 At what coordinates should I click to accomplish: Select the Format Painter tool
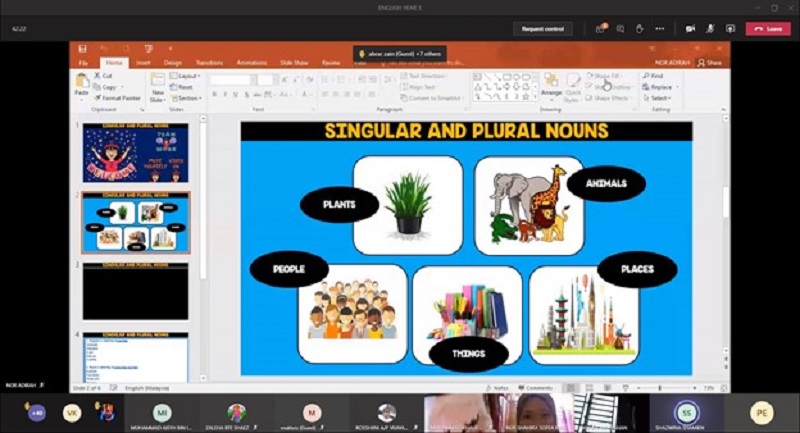(x=117, y=98)
